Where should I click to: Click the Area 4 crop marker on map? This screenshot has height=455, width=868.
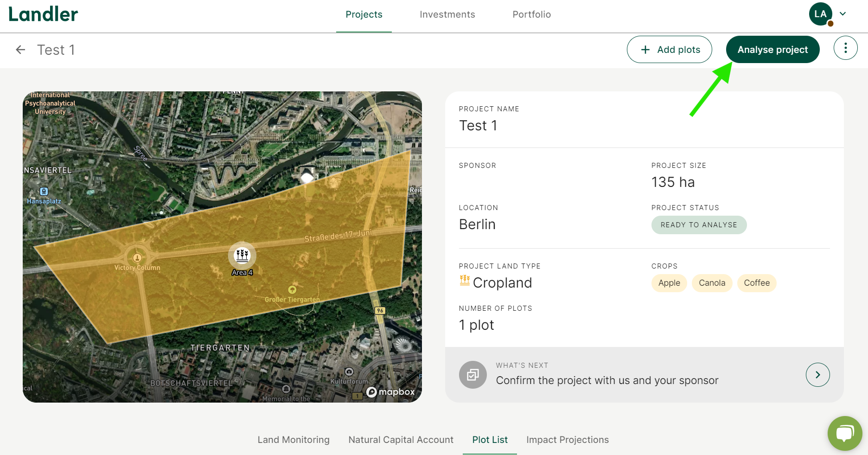(x=242, y=256)
